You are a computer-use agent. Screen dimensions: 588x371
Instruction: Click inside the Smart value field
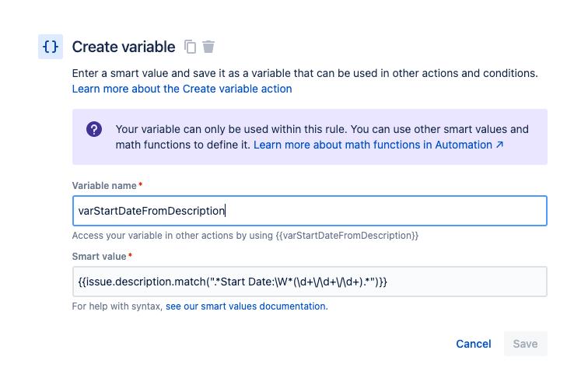point(310,282)
